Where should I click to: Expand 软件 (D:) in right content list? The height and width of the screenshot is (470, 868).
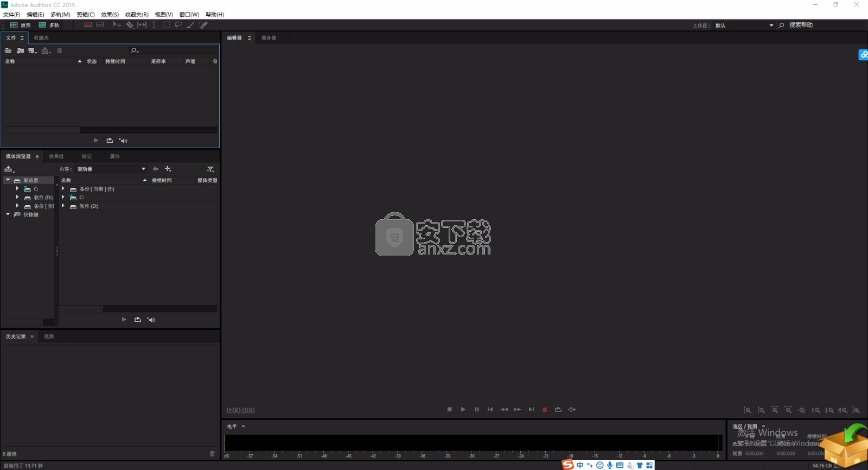[x=63, y=206]
